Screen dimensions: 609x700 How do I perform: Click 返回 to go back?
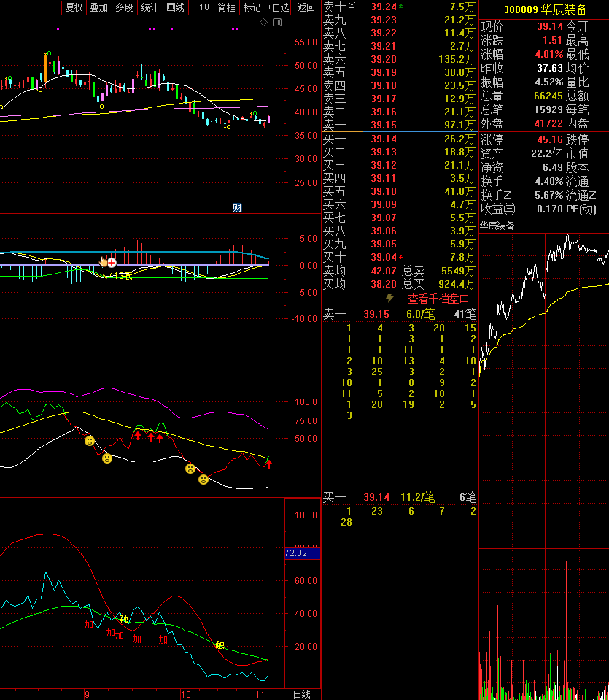(306, 7)
